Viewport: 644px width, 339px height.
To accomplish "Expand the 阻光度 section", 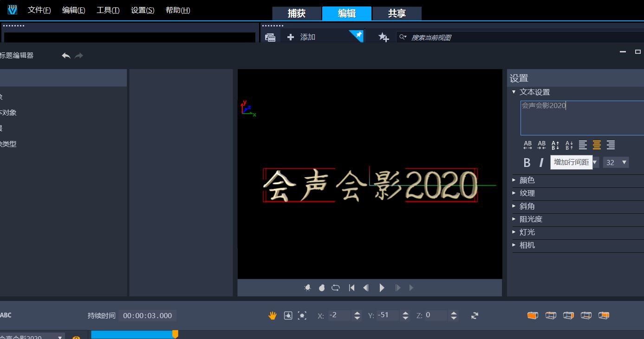I will pos(514,218).
